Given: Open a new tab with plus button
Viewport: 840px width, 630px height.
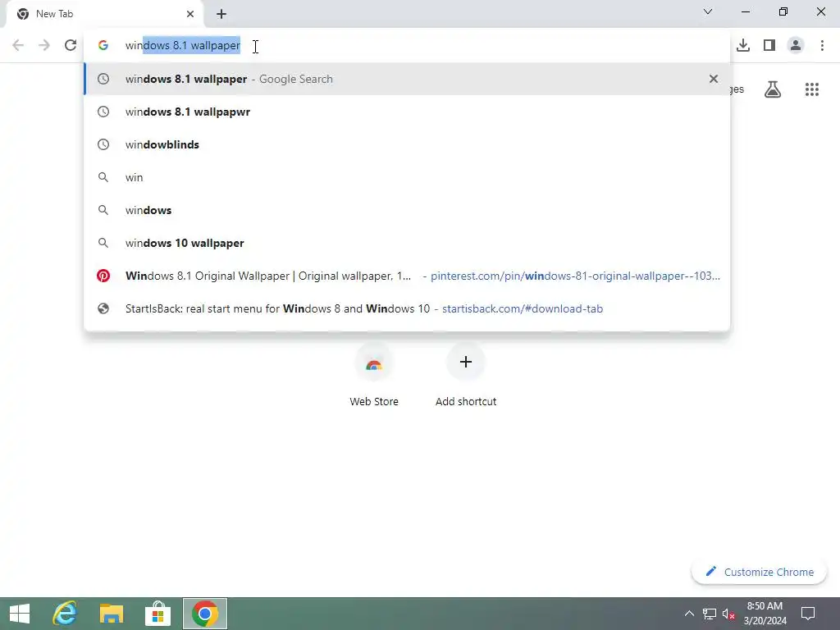Looking at the screenshot, I should tap(221, 14).
